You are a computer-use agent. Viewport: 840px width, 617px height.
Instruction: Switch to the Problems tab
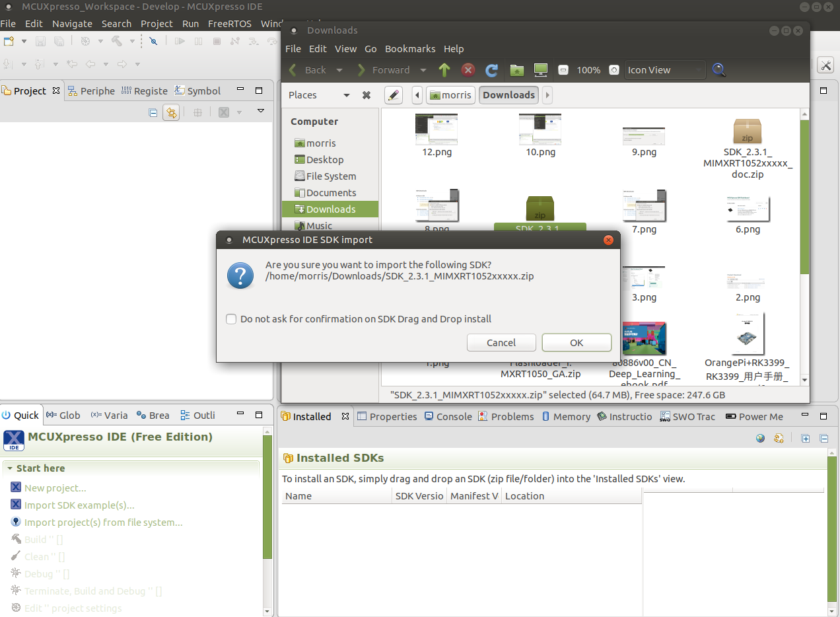pyautogui.click(x=506, y=417)
